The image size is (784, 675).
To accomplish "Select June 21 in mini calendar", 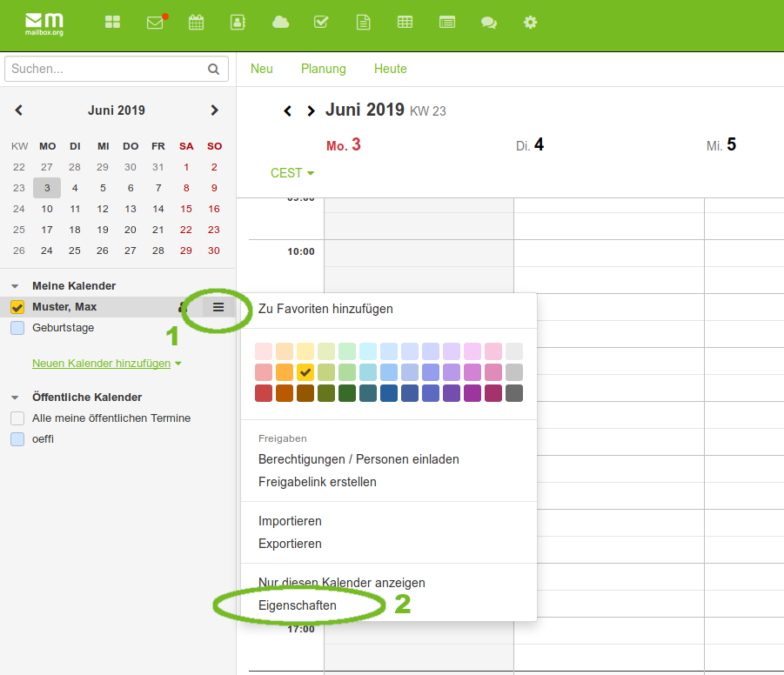I will pos(158,230).
